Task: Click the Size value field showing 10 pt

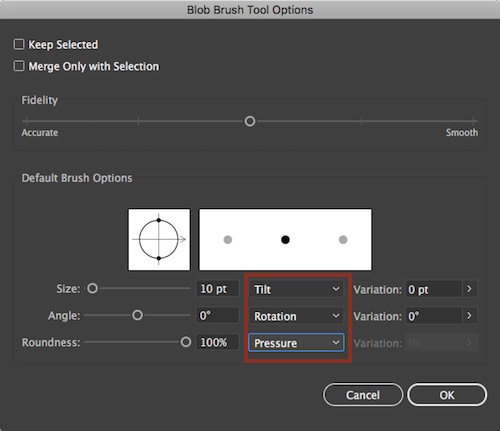Action: click(218, 289)
